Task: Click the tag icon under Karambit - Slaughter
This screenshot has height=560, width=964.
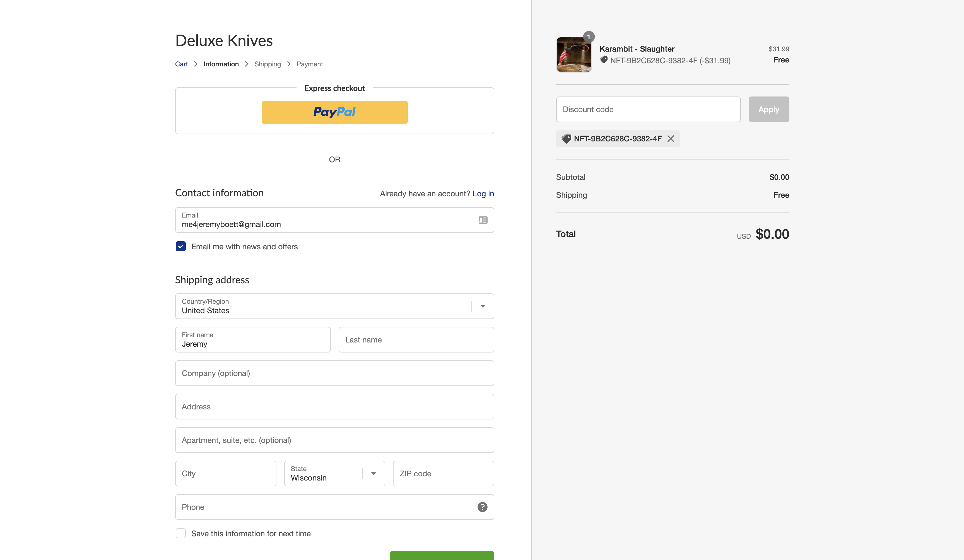Action: click(604, 60)
